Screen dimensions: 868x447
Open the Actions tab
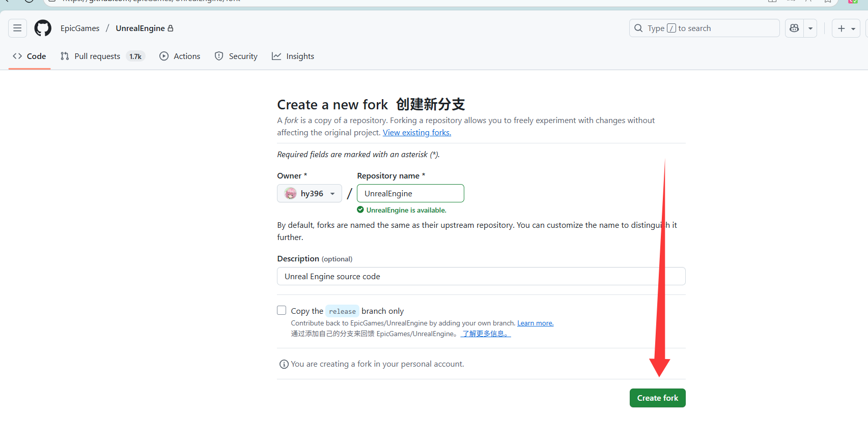[180, 56]
